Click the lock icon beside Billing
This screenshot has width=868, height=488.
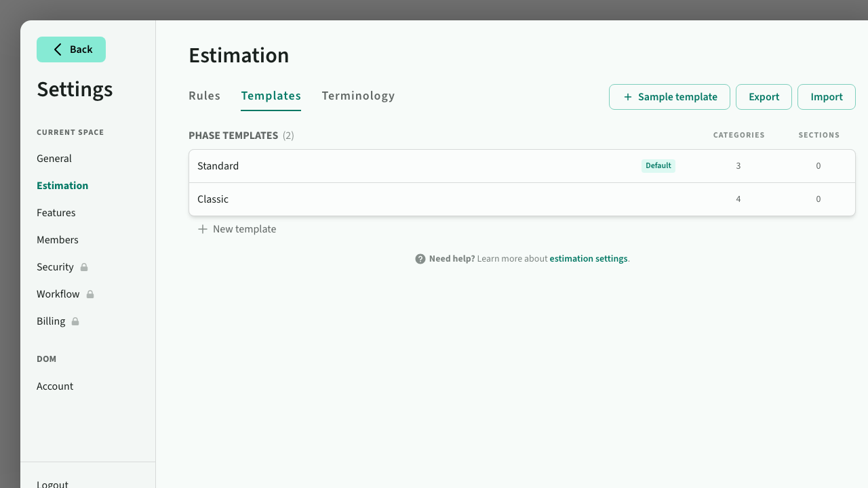coord(75,321)
